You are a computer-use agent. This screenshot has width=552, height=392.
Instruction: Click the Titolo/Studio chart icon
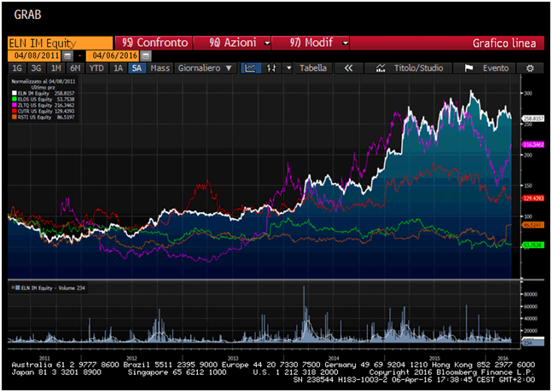tap(381, 68)
